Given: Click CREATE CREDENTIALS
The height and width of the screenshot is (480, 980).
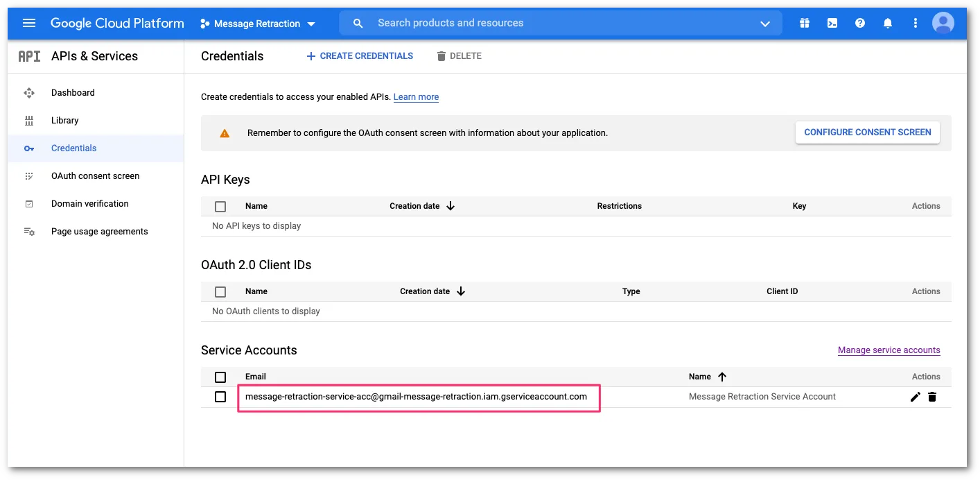Looking at the screenshot, I should pyautogui.click(x=359, y=55).
